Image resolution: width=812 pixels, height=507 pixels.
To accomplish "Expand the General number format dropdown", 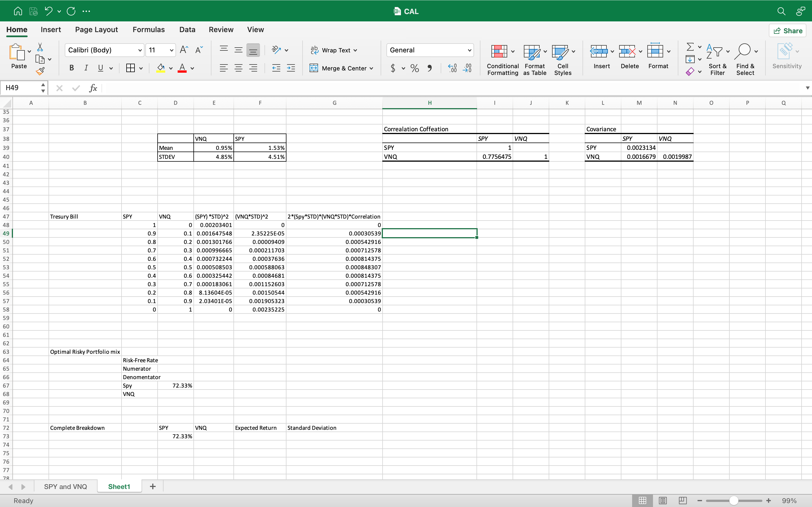I will 469,50.
